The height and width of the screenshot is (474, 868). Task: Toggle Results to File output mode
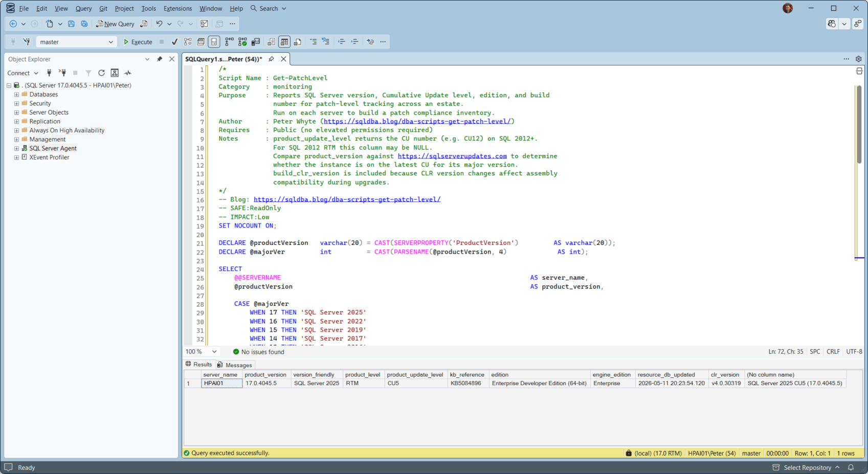click(x=298, y=42)
